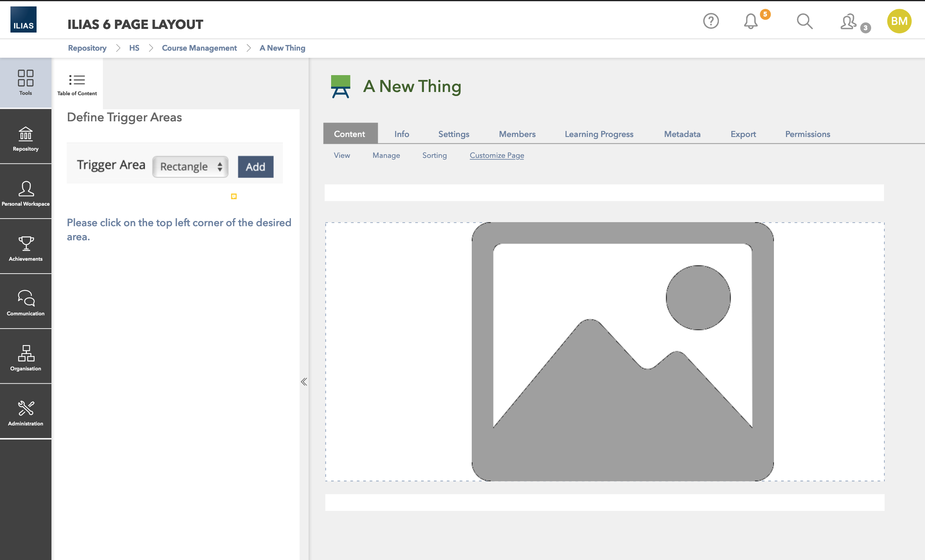Open Personal Workspace in sidebar
The image size is (925, 560).
point(25,193)
